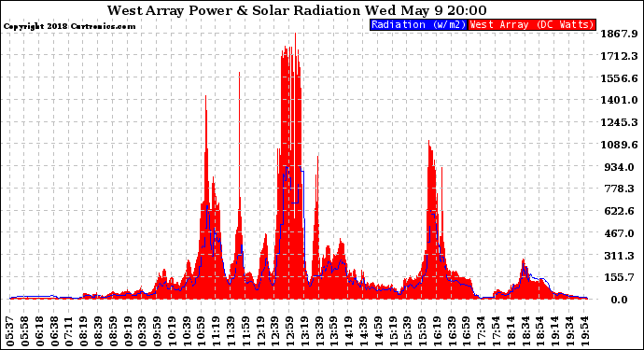Click the 10:39 time label
Viewport: 644px width, 350px height.
click(187, 331)
